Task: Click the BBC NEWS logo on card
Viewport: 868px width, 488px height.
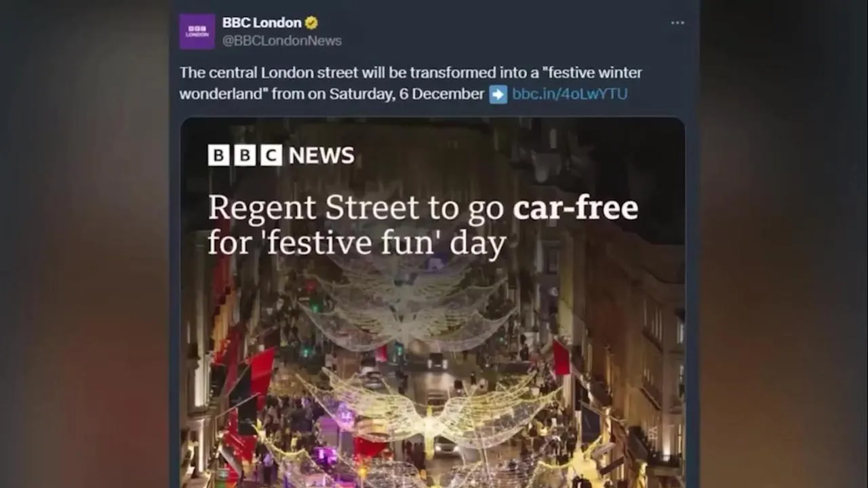Action: [x=281, y=155]
